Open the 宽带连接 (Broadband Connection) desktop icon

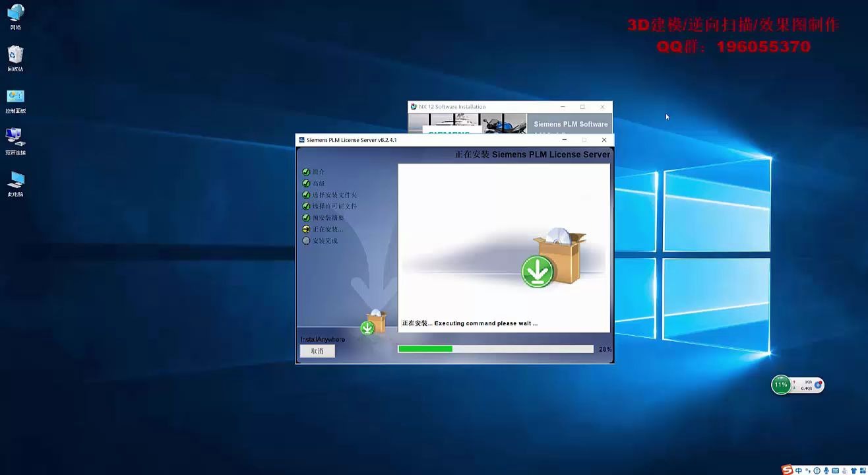[x=15, y=139]
